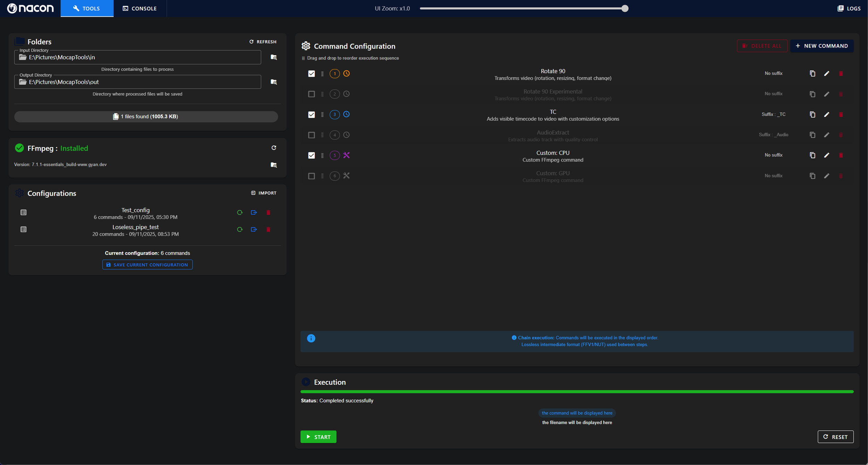This screenshot has height=465, width=868.
Task: Export the Loseless_pipe_test configuration
Action: coord(254,229)
